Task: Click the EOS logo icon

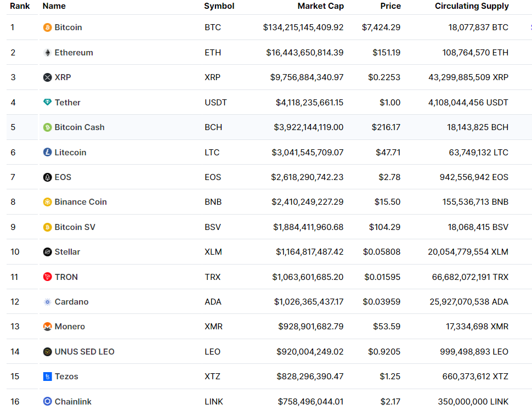Action: tap(48, 177)
